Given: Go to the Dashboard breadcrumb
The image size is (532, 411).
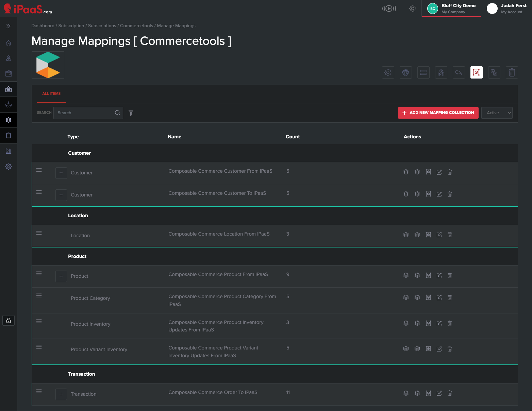Looking at the screenshot, I should click(43, 26).
